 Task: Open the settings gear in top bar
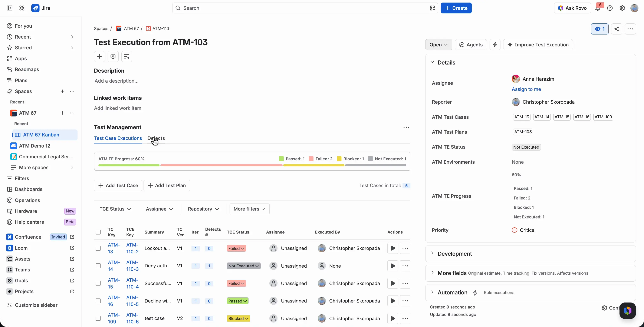[x=622, y=8]
